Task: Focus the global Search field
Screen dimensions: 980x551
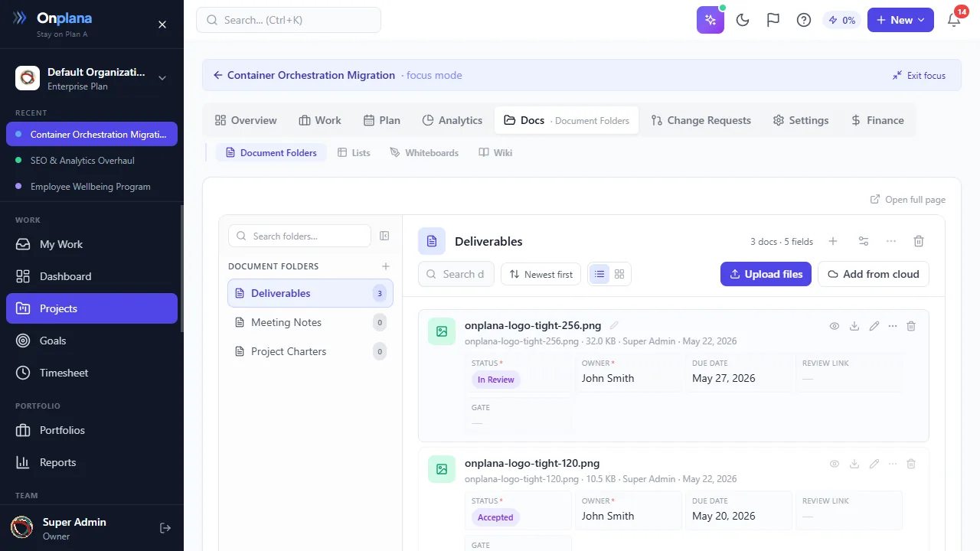Action: (289, 20)
